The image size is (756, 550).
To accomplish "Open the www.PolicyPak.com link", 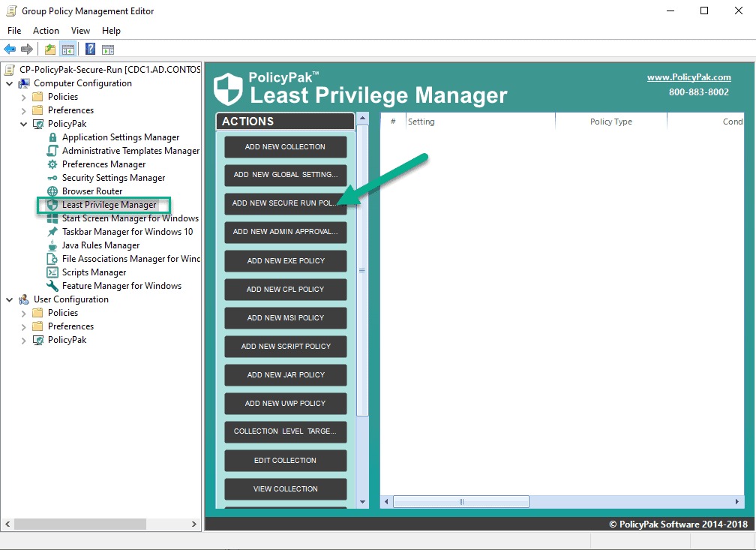I will (x=688, y=77).
